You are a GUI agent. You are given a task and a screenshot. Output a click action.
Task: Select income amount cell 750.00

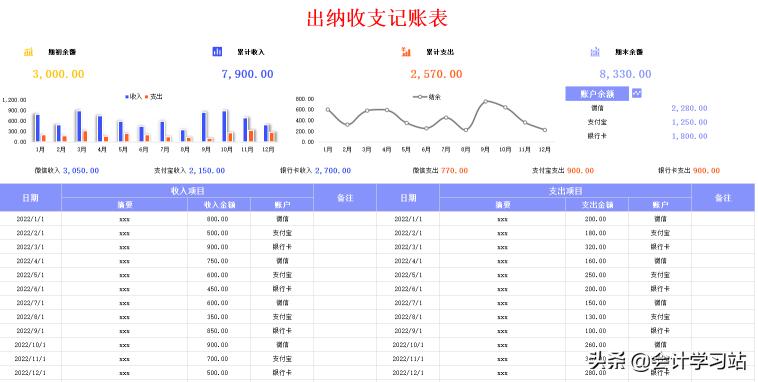pyautogui.click(x=218, y=261)
